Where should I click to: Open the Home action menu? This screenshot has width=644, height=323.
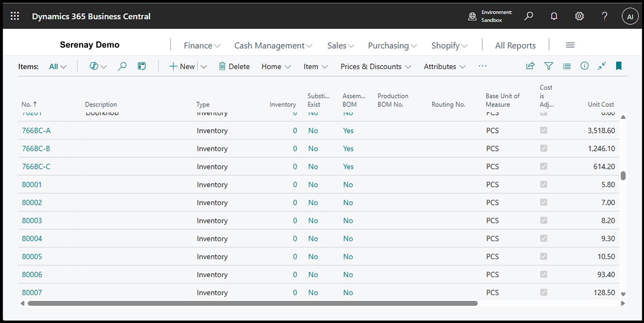pos(276,66)
